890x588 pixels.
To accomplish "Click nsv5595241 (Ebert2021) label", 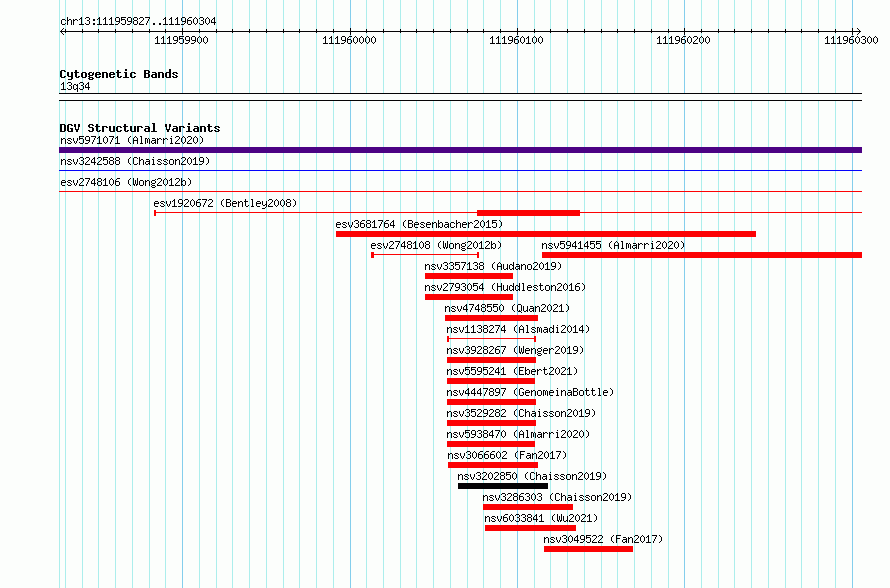I will 512,371.
